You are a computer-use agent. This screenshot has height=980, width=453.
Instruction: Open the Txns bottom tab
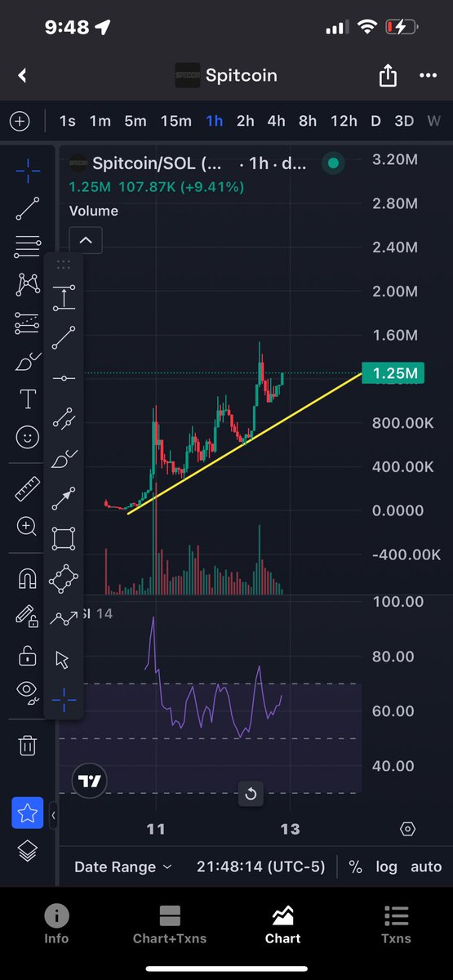pos(396,924)
